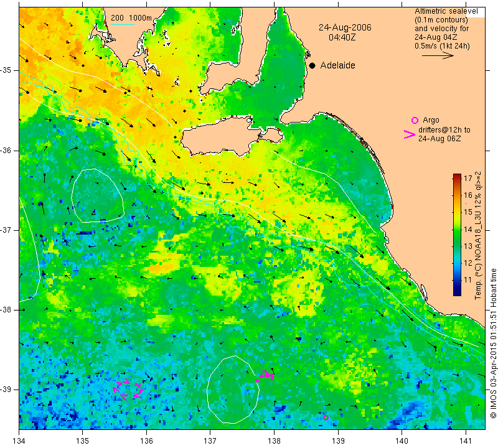Click the 'Altimetric sealevel' caption line
Image resolution: width=498 pixels, height=448 pixels.
click(446, 11)
